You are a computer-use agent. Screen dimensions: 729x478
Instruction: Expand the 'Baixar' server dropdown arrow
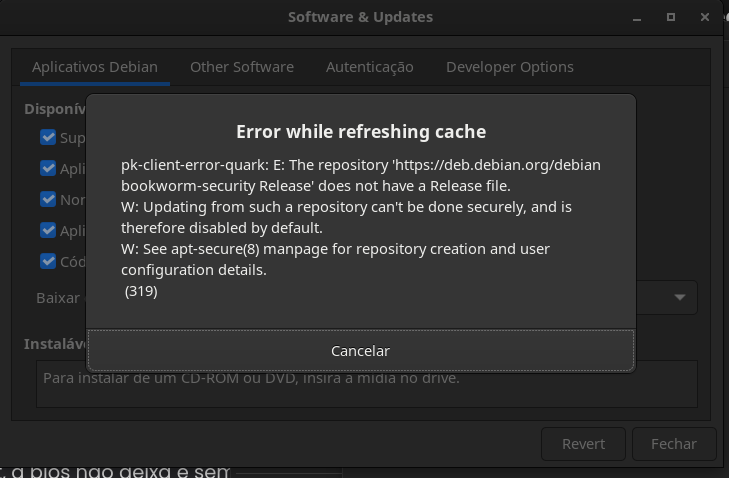(680, 297)
